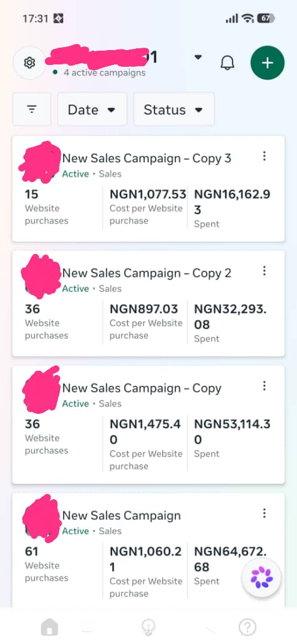This screenshot has width=297, height=644.
Task: Open three-dot menu for New Sales Campaign – Copy
Action: point(264,386)
